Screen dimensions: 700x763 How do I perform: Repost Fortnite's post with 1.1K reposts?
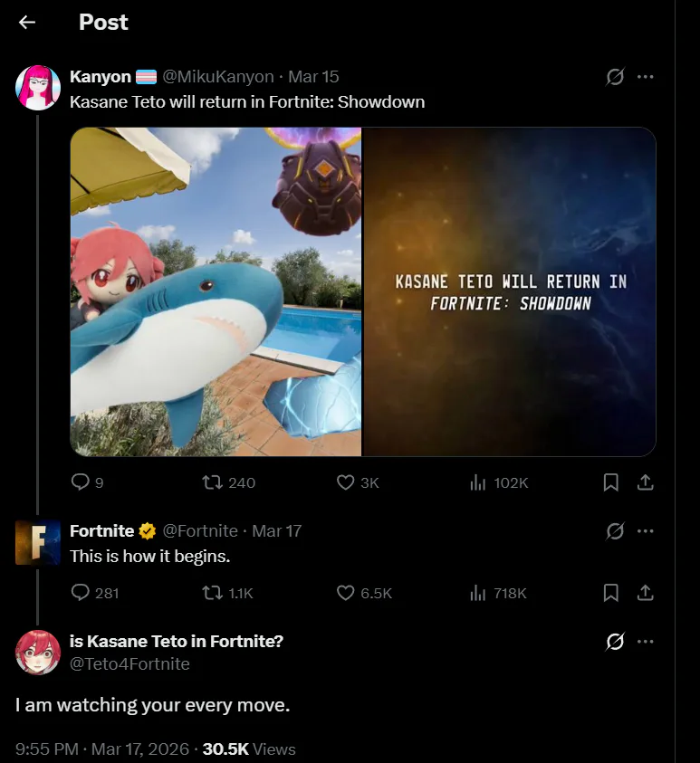(212, 593)
